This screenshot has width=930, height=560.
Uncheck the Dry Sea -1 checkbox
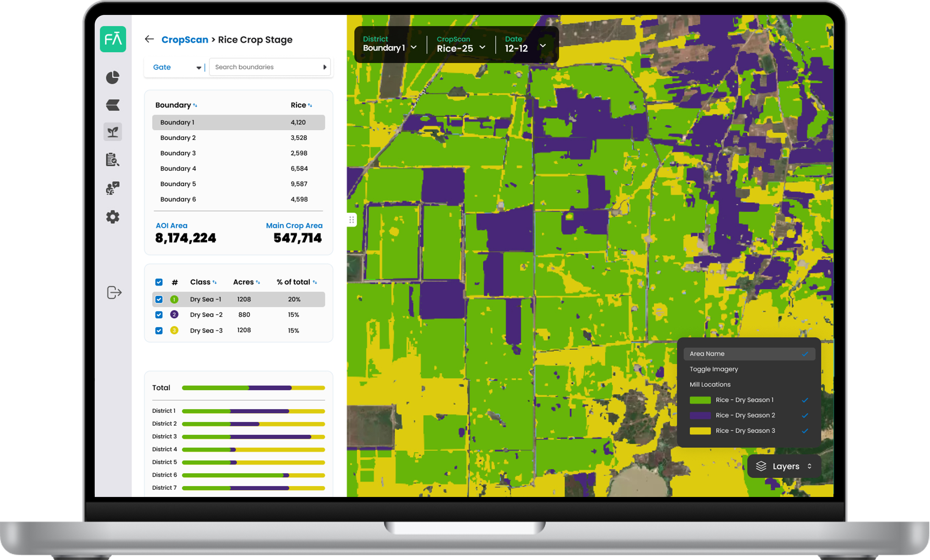(159, 299)
